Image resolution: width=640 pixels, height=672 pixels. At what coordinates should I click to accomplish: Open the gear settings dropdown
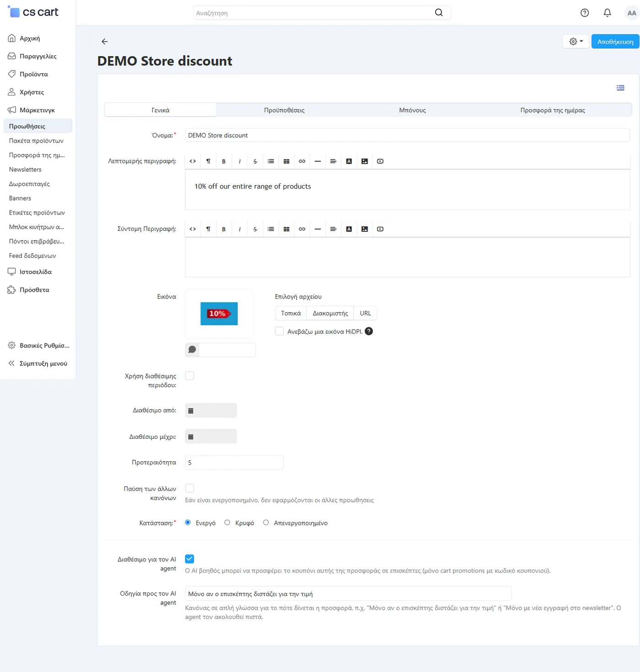(x=576, y=42)
